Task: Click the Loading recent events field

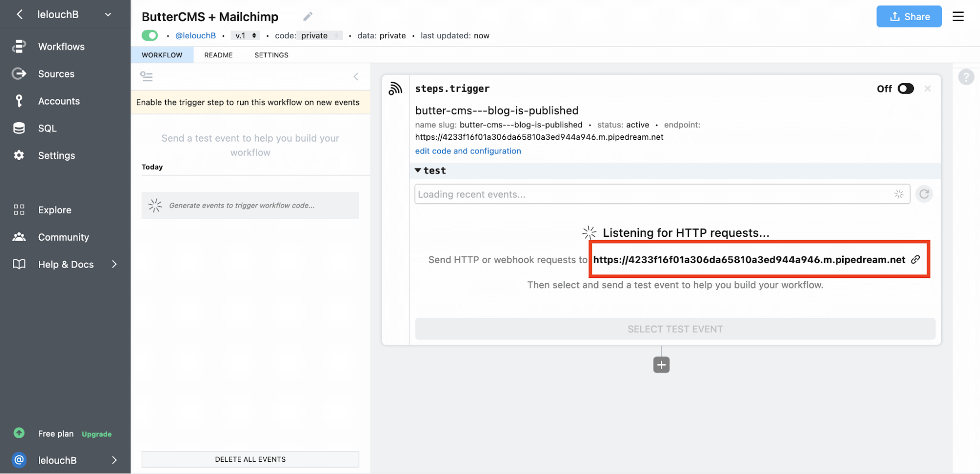Action: click(x=652, y=194)
